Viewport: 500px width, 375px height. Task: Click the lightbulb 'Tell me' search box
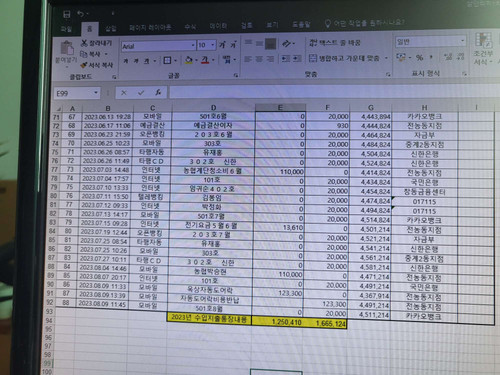365,23
